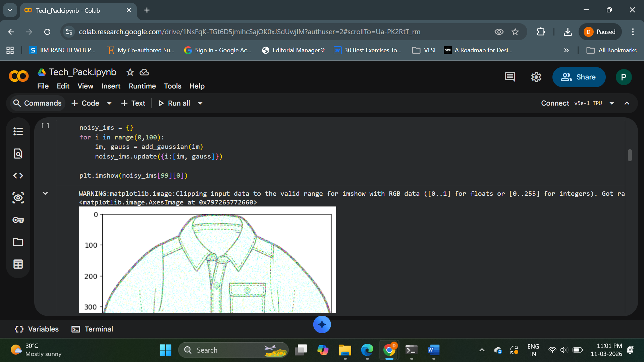Toggle the run cell bracket indicator
This screenshot has width=644, height=362.
point(45,126)
